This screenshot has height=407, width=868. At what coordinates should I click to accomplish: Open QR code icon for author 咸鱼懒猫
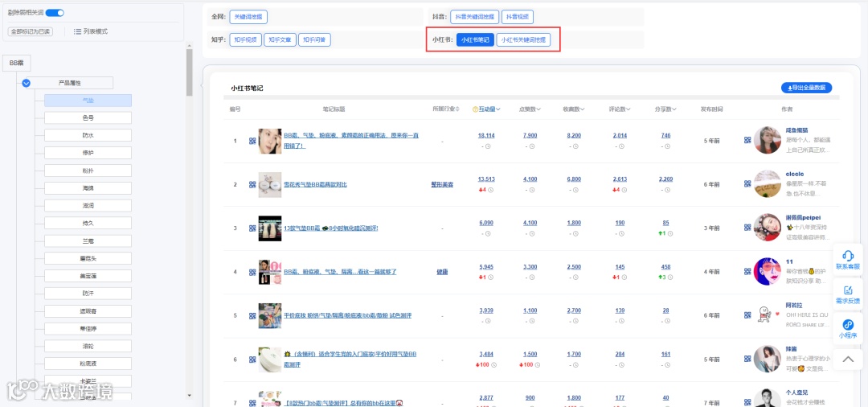[747, 141]
